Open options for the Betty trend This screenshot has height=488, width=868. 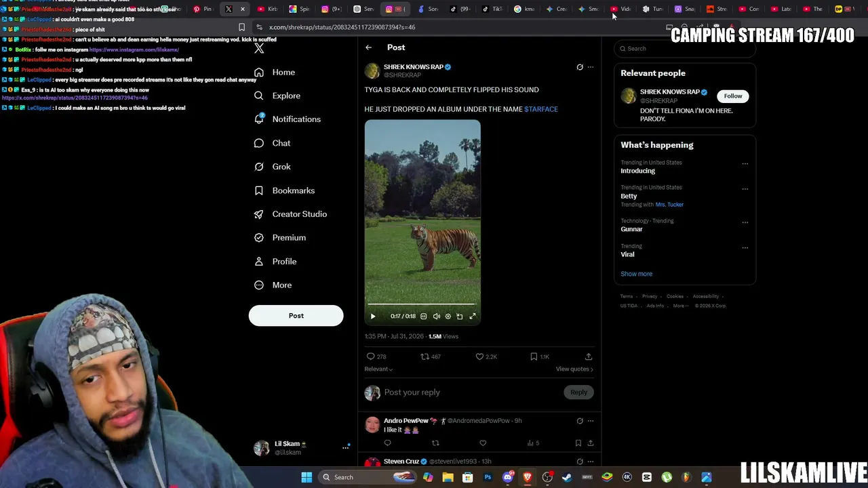(x=745, y=189)
